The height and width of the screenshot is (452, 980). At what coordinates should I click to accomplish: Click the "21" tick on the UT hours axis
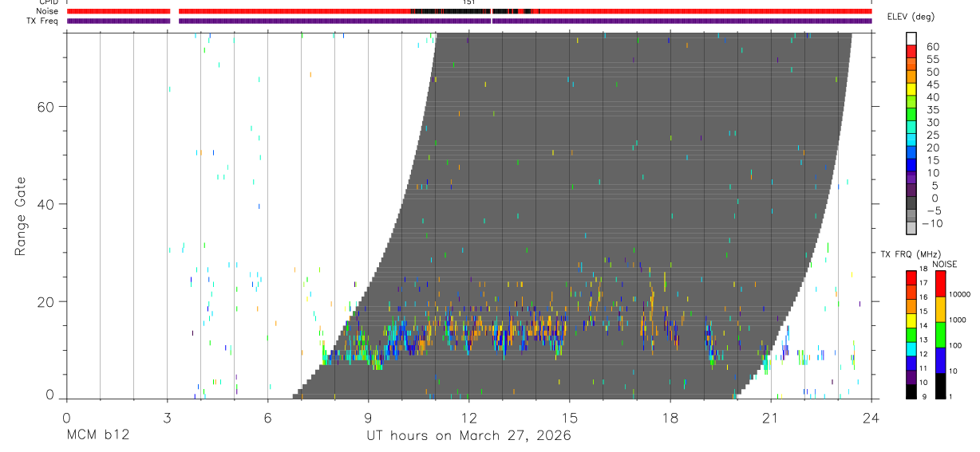click(x=770, y=416)
